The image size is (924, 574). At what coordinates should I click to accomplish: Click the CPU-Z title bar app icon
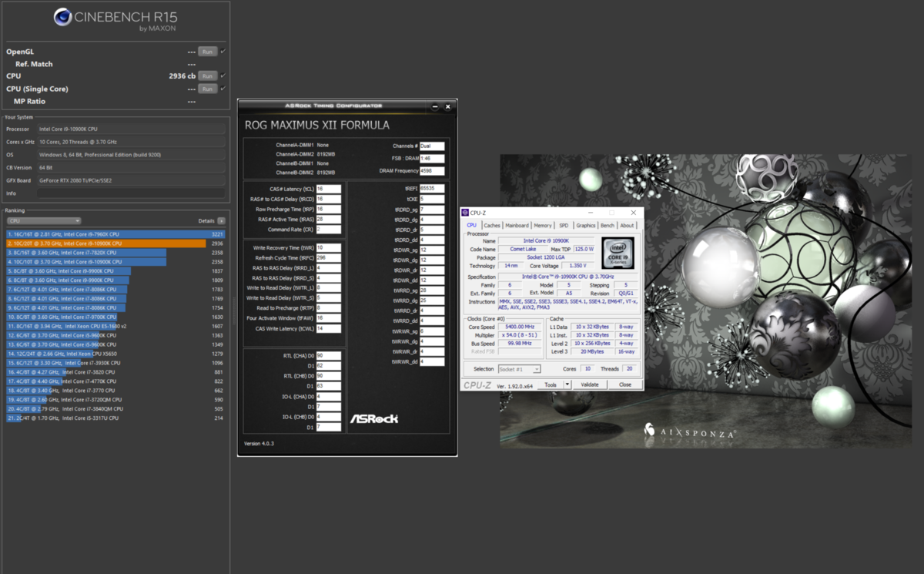click(465, 213)
